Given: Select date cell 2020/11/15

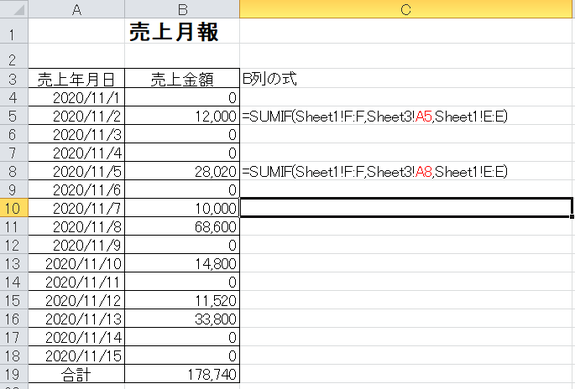Looking at the screenshot, I should click(77, 356).
